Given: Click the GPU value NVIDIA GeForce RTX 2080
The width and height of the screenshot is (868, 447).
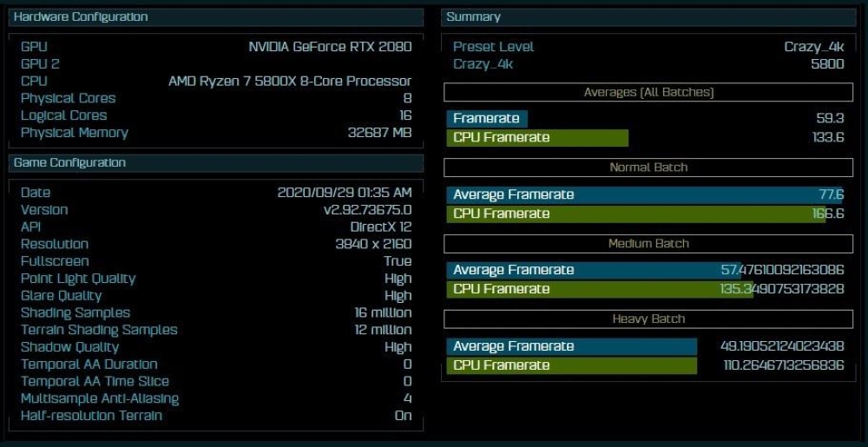Looking at the screenshot, I should click(331, 47).
